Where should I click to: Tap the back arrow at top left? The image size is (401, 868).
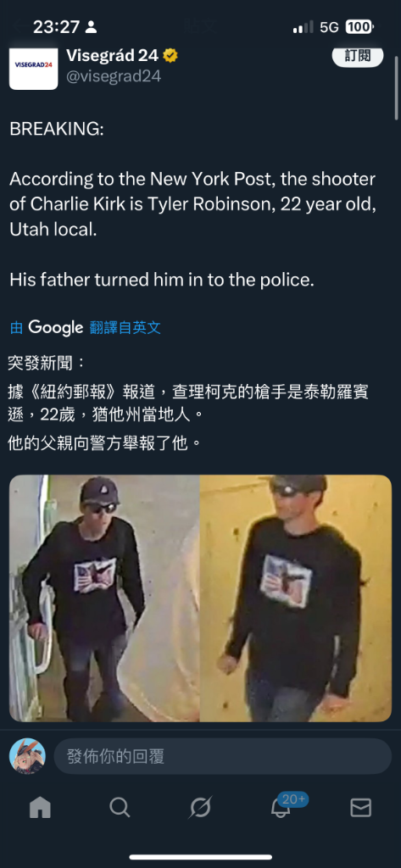20,25
